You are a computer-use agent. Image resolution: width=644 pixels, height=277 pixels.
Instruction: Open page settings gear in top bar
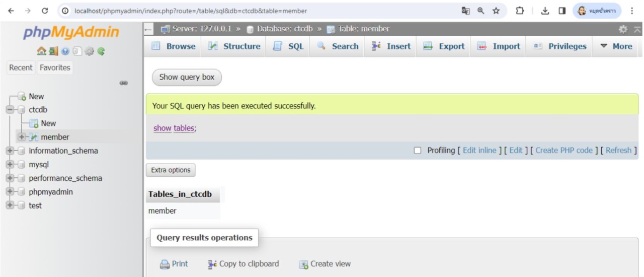pos(623,29)
